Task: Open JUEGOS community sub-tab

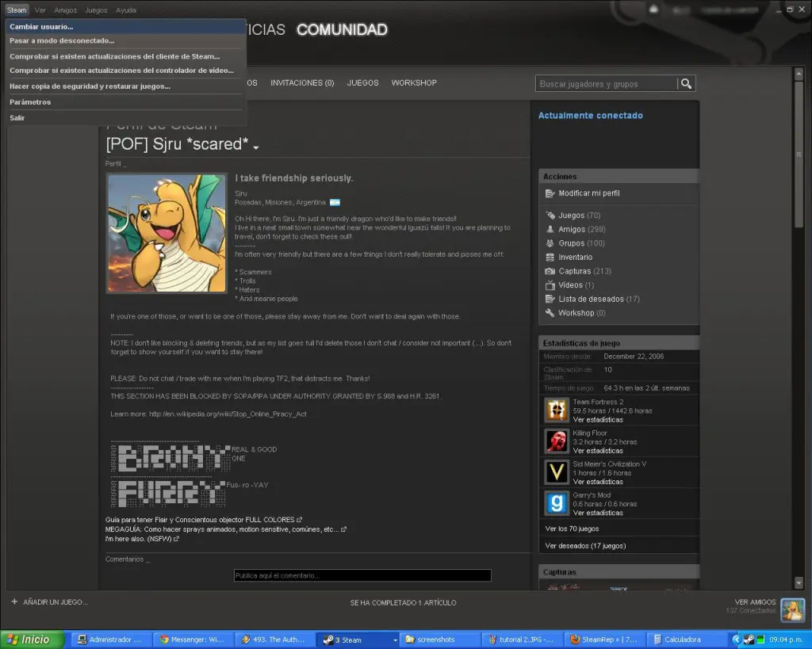Action: coord(362,82)
